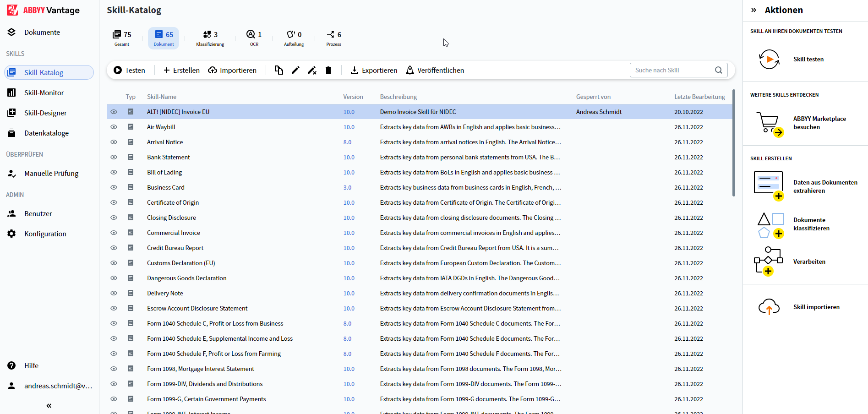Select the Gesamt 75 filter tab
868x414 pixels.
(x=122, y=38)
